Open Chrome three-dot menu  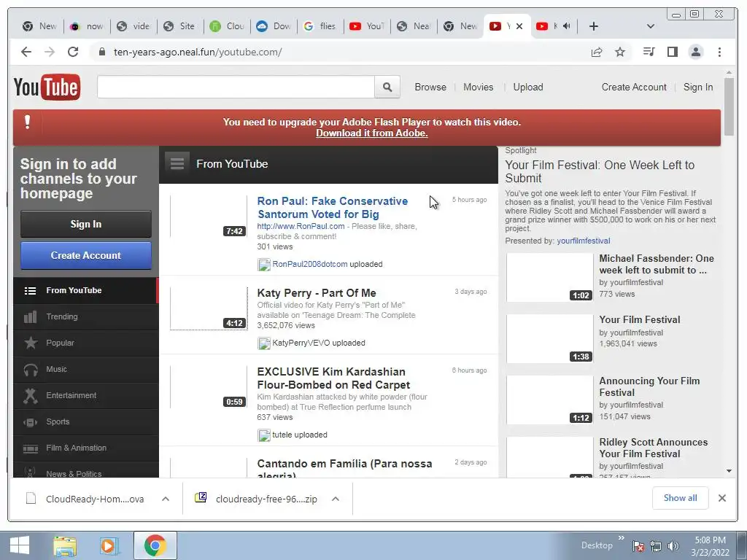tap(719, 52)
